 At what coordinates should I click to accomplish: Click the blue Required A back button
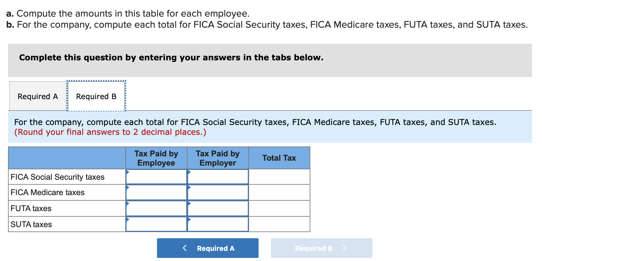[x=207, y=248]
